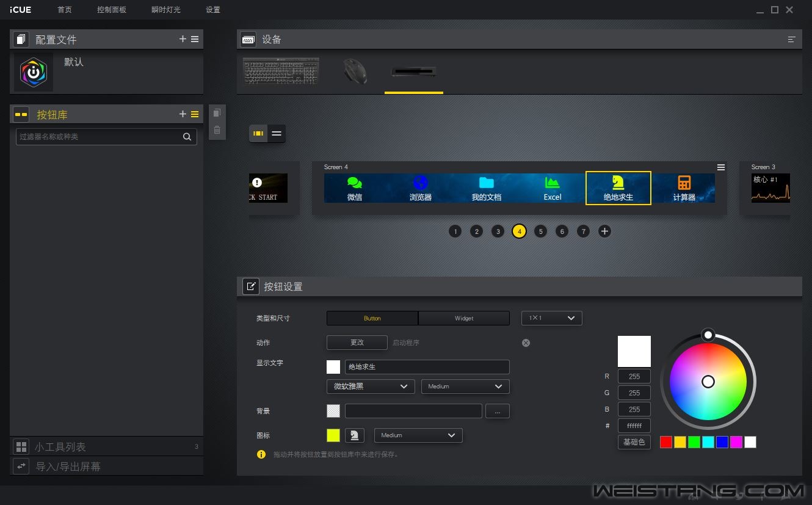Go to screen page 3
This screenshot has height=505, width=812.
point(498,231)
